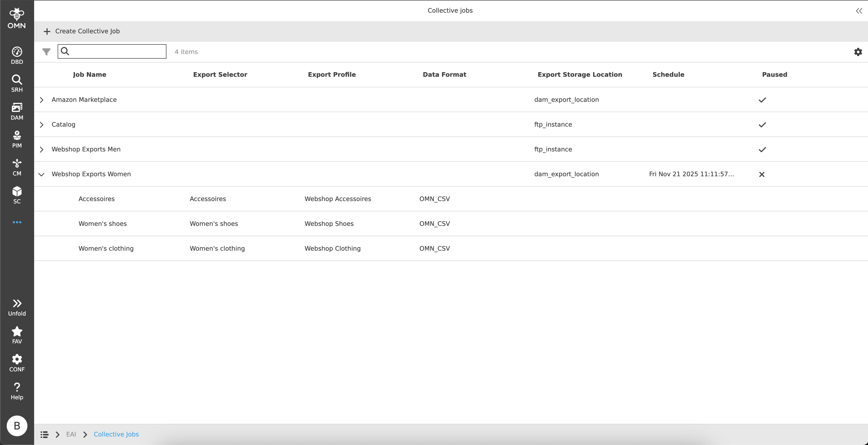Expand the Amazon Marketplace job row
The height and width of the screenshot is (445, 868).
pyautogui.click(x=41, y=100)
